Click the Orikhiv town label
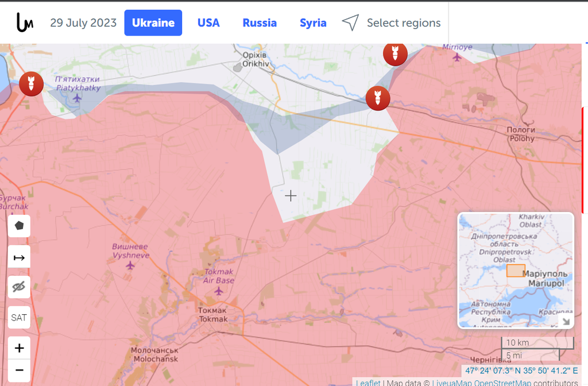The image size is (588, 386). [x=255, y=59]
